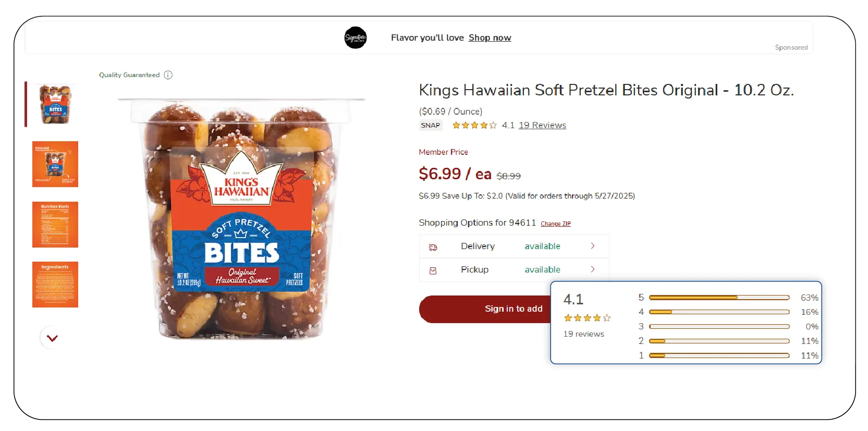This screenshot has height=431, width=868.
Task: Open the Ingredients thumbnail image
Action: coord(55,285)
